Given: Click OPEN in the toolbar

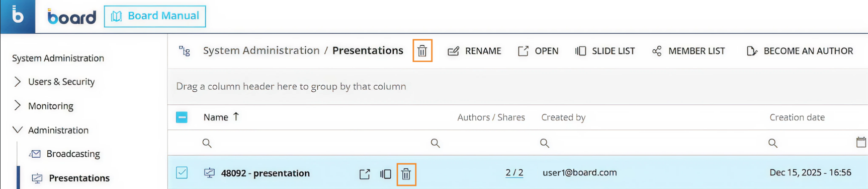Looking at the screenshot, I should pyautogui.click(x=538, y=51).
